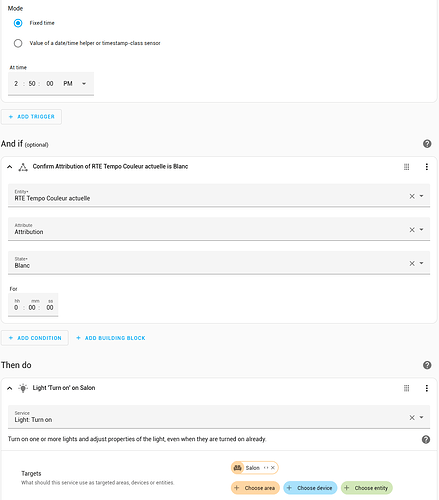The width and height of the screenshot is (439, 500).
Task: Select the date/time helper value radio option
Action: [18, 43]
